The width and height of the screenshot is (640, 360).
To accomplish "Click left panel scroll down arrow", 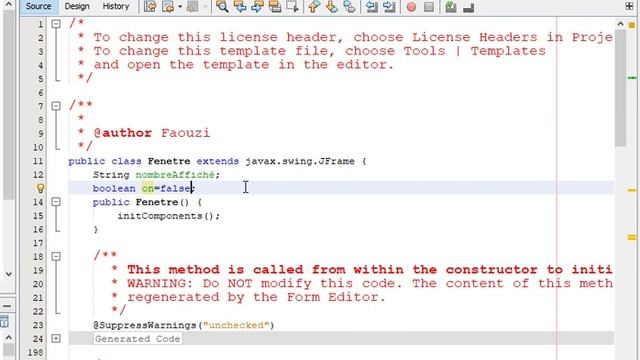I will click(x=9, y=274).
